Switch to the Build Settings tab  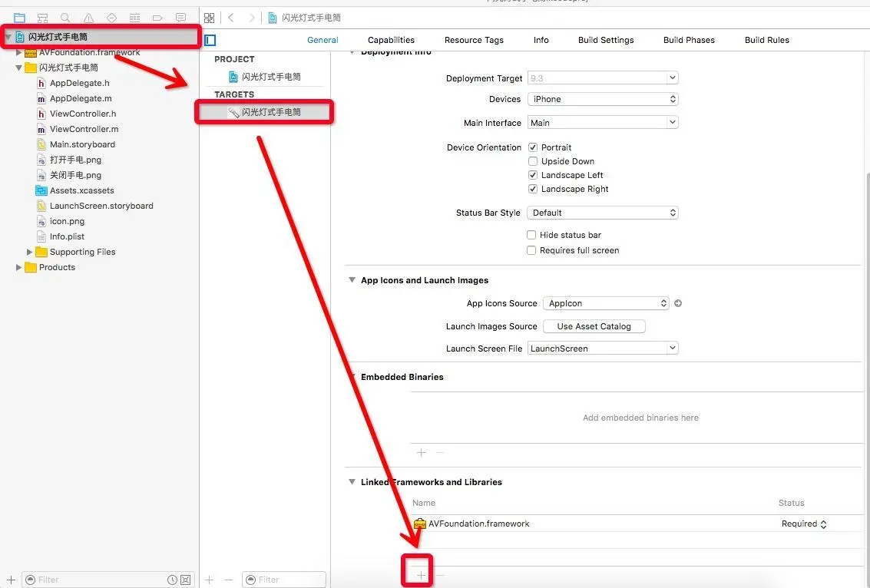pos(606,40)
